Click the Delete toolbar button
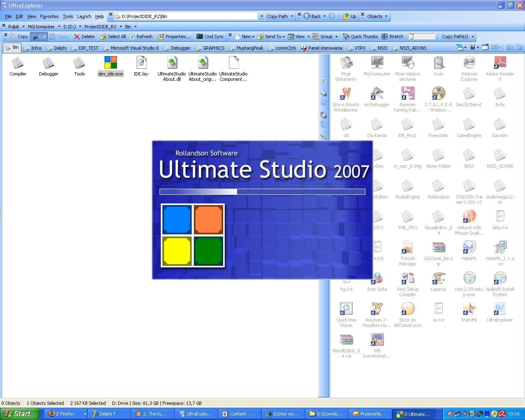This screenshot has height=420, width=525. point(84,37)
